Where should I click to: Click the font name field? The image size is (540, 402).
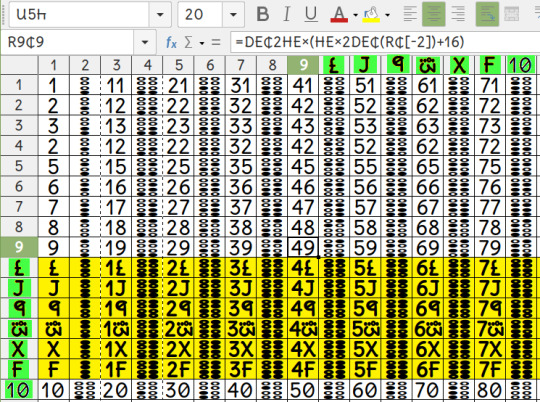tap(79, 14)
